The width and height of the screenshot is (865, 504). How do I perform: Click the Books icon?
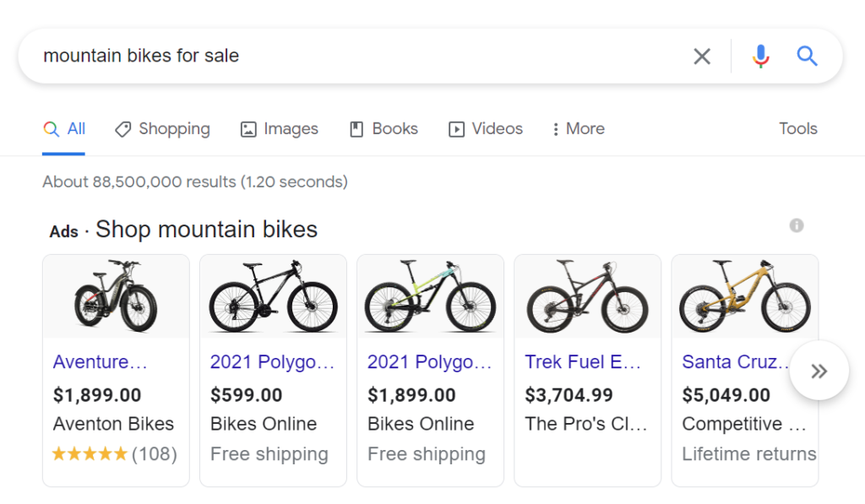pos(355,128)
